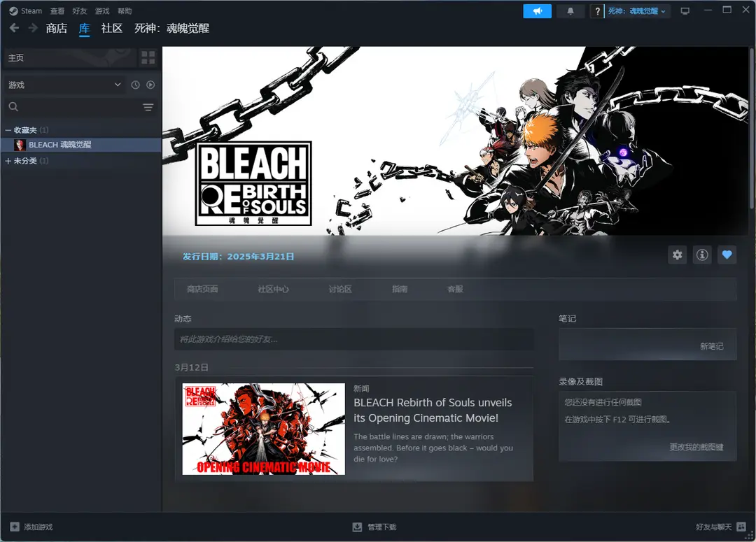The image size is (756, 542).
Task: Show ready-to-play games with the play-circle icon
Action: pos(150,85)
